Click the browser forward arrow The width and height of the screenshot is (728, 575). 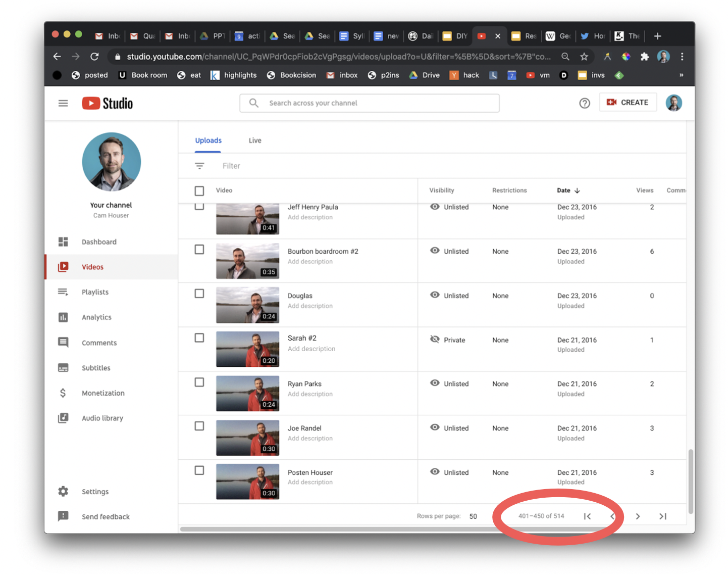click(76, 57)
